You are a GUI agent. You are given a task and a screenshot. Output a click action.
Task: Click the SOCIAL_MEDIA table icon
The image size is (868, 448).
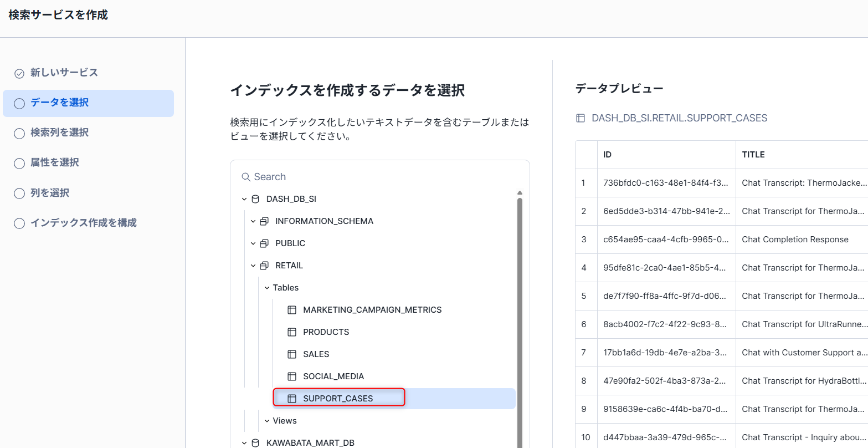click(x=292, y=376)
